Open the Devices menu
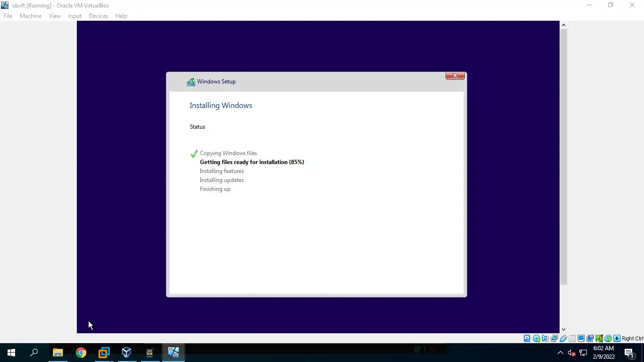 (98, 16)
